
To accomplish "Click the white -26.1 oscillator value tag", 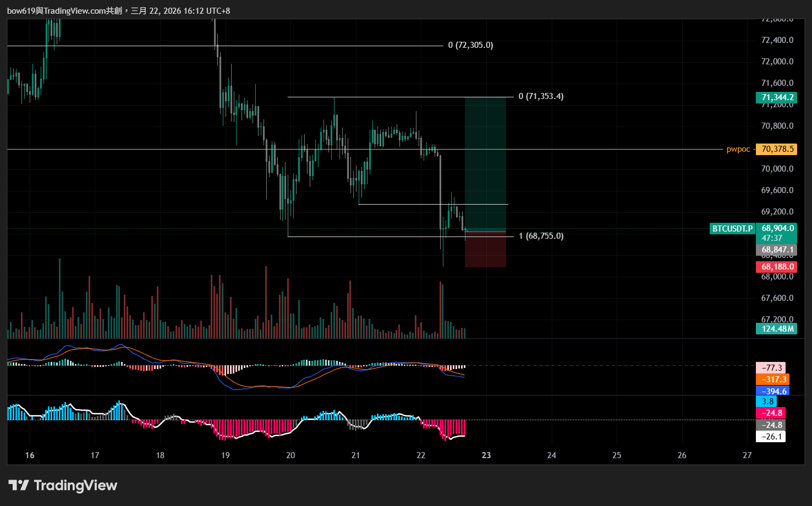I will (x=771, y=437).
